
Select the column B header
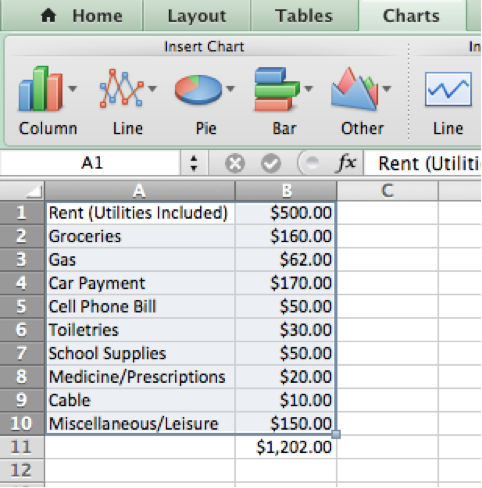click(x=286, y=191)
